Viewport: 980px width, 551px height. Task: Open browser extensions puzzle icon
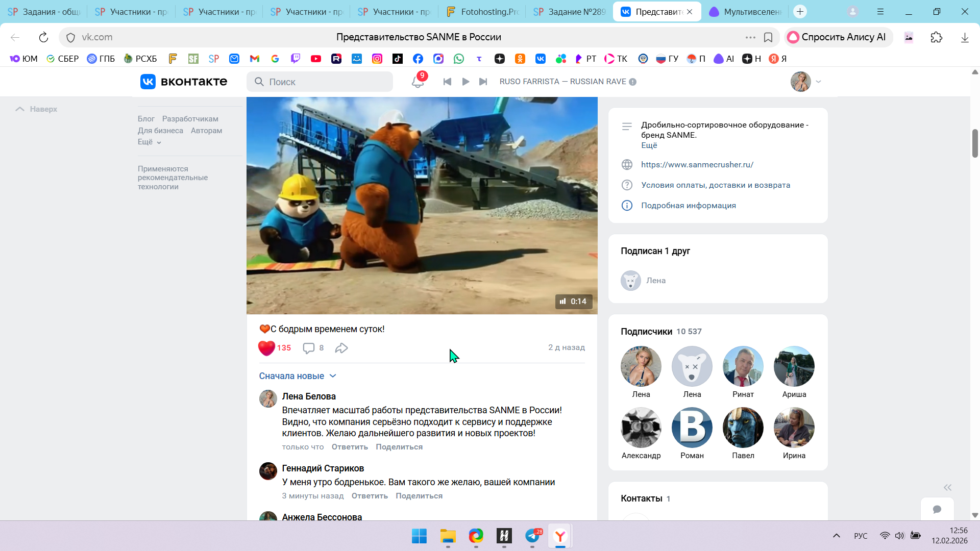[936, 37]
